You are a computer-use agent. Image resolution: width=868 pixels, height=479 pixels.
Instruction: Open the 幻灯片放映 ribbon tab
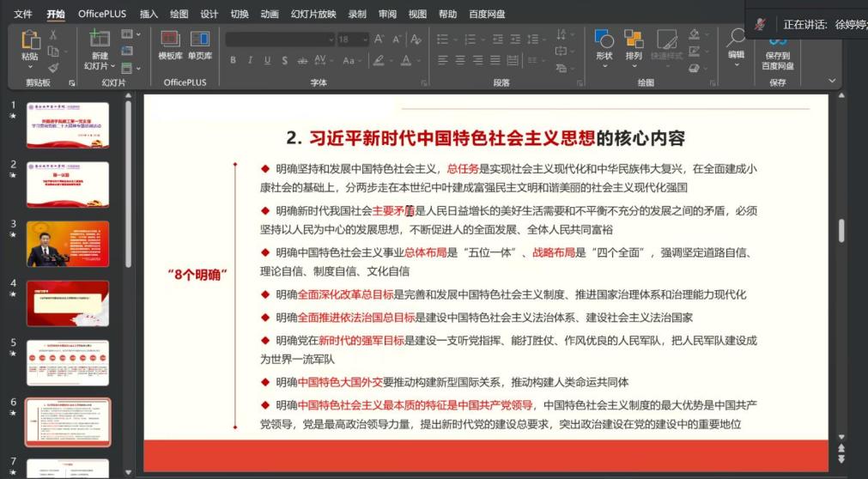pos(313,14)
